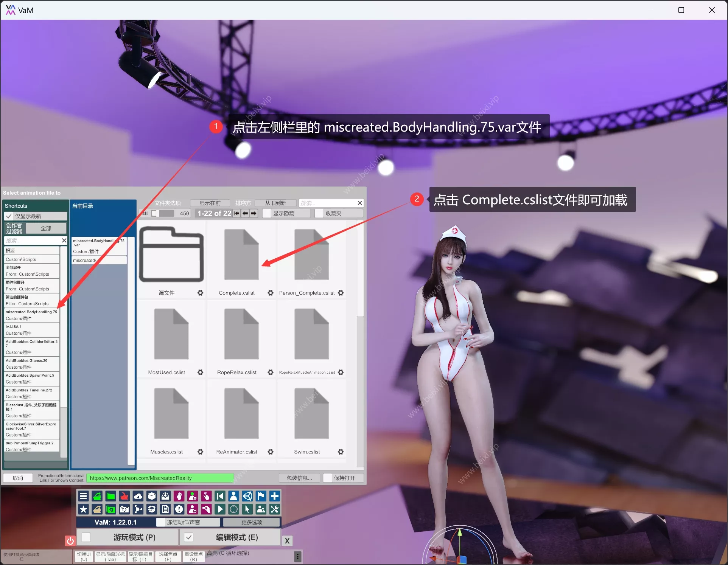
Task: Enable 游玩模式 (P) checkbox
Action: (x=86, y=537)
